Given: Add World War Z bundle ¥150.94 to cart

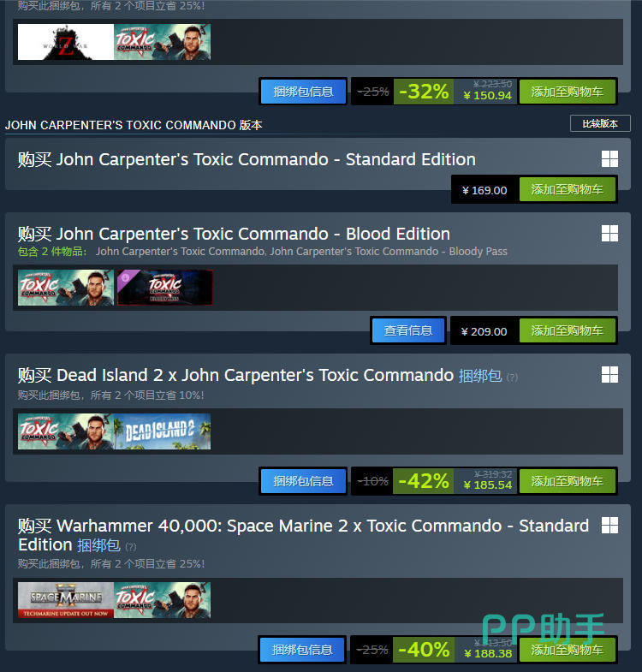Looking at the screenshot, I should coord(567,92).
